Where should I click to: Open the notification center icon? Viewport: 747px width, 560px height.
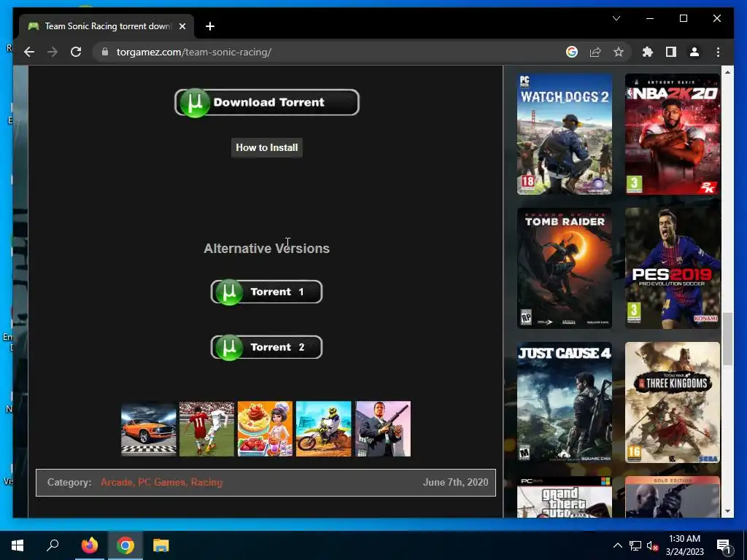pos(724,545)
